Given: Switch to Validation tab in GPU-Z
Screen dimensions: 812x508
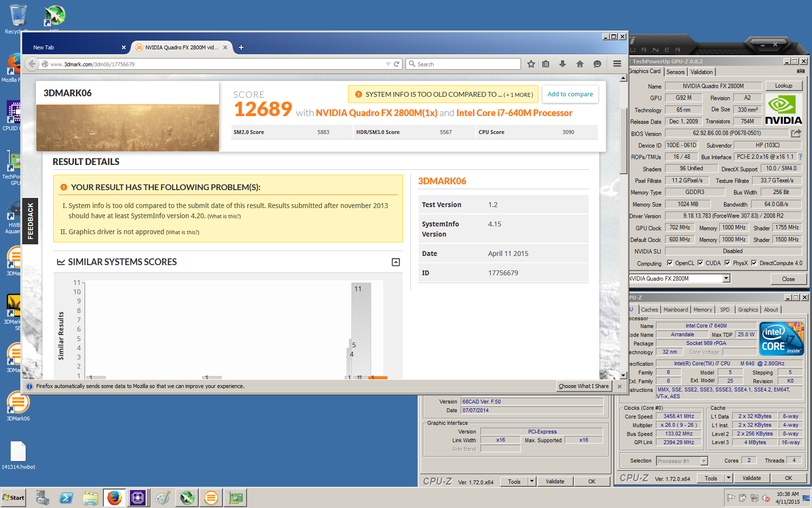Looking at the screenshot, I should coord(701,72).
